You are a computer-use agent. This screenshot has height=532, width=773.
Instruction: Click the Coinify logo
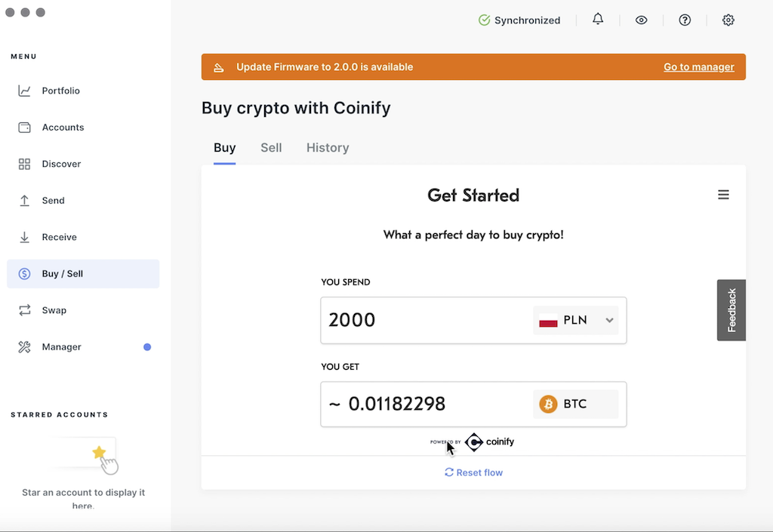click(x=489, y=442)
